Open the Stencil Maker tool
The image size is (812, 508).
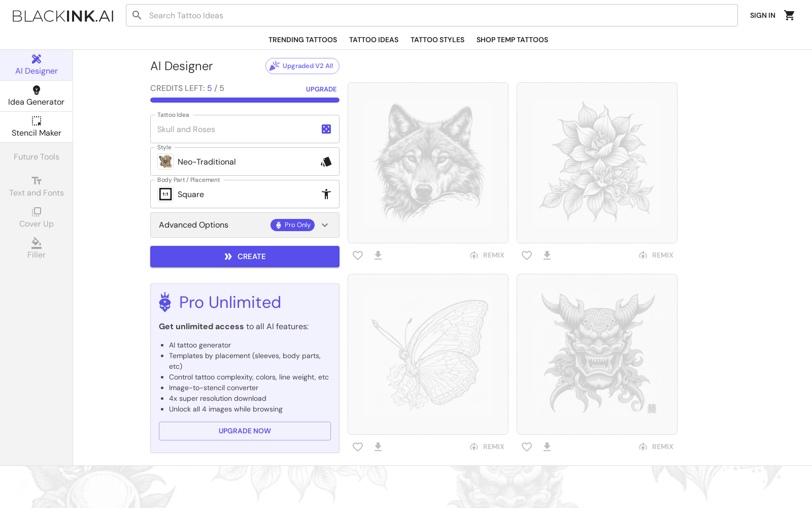click(37, 127)
